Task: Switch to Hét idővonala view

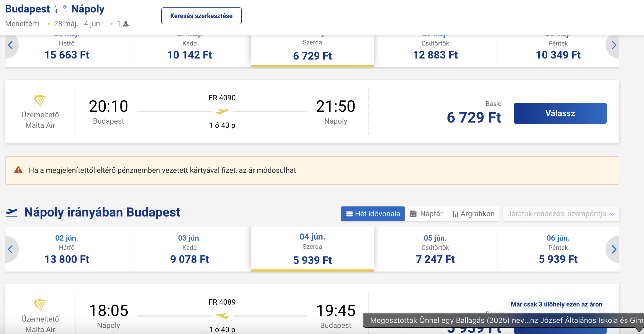Action: coord(373,214)
